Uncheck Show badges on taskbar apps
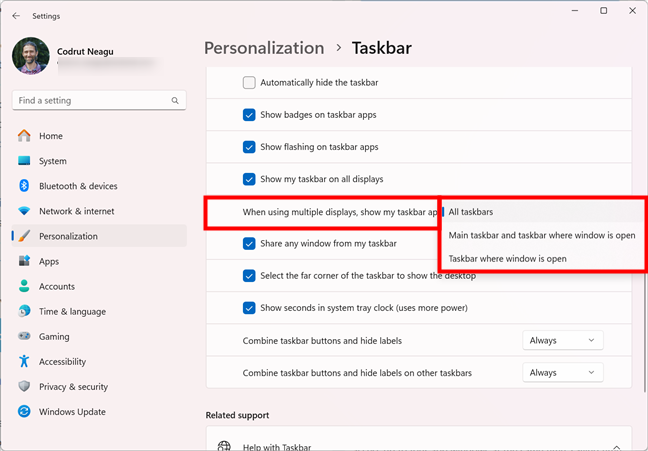Image resolution: width=648 pixels, height=451 pixels. 249,115
